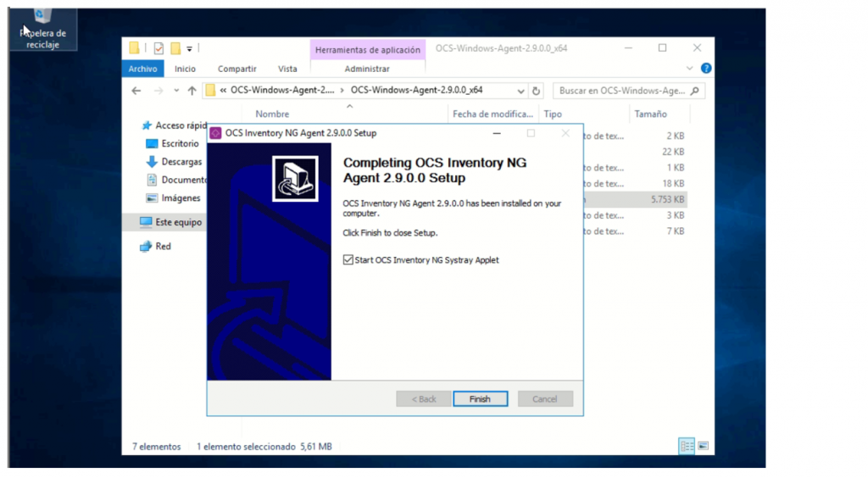Select Imágenes in navigation pane
This screenshot has height=478, width=868.
click(x=173, y=198)
